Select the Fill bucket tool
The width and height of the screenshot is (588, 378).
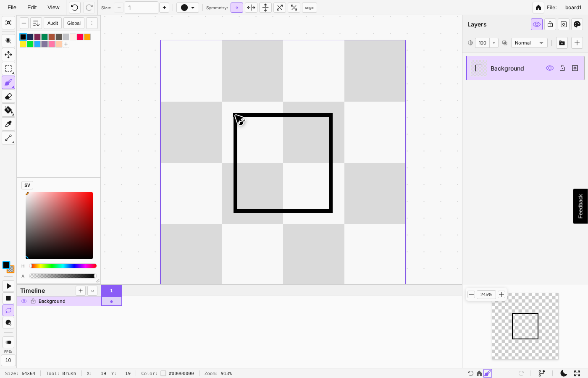[8, 110]
